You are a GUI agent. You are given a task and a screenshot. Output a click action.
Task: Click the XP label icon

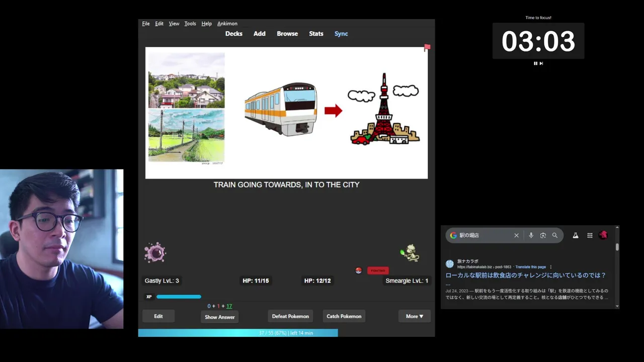point(149,297)
